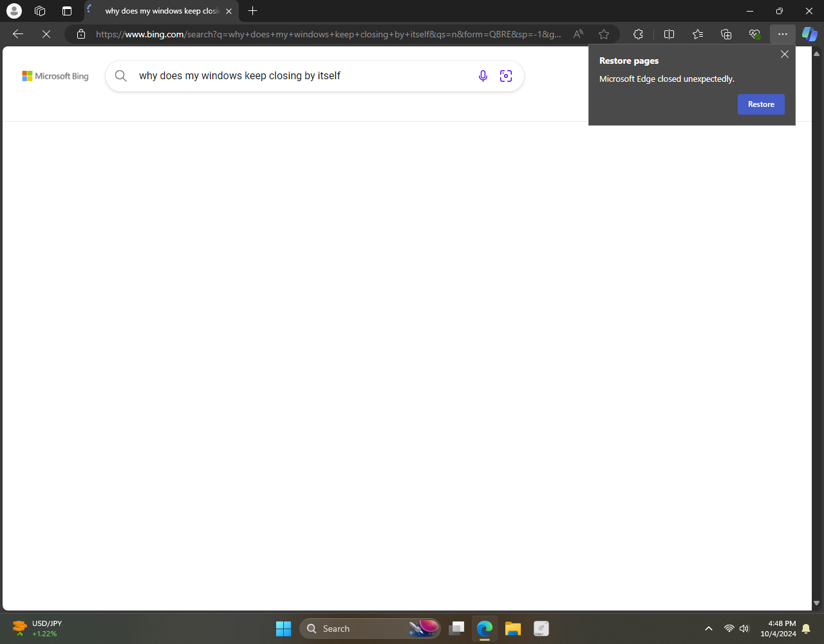Viewport: 824px width, 644px height.
Task: Open Settings and more menu
Action: point(783,34)
